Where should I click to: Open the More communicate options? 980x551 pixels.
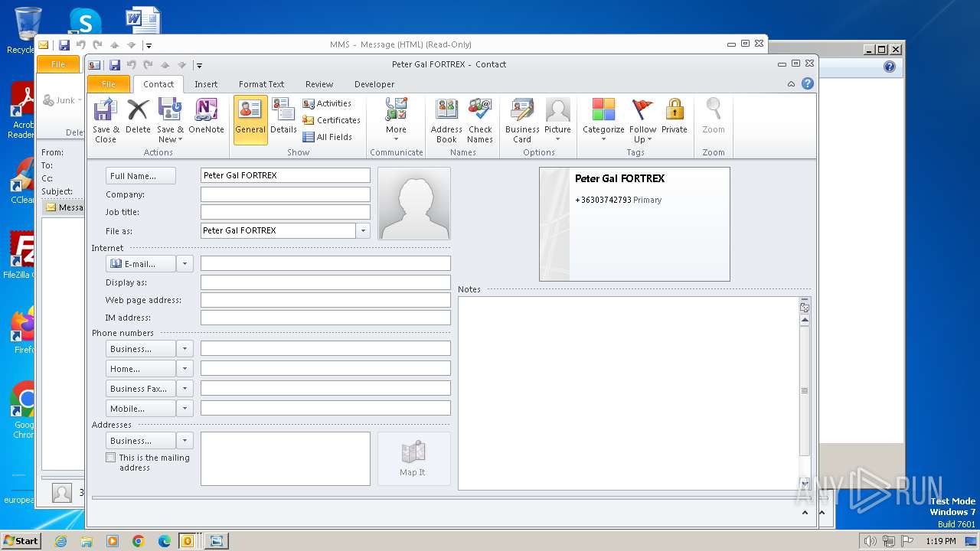click(x=396, y=120)
